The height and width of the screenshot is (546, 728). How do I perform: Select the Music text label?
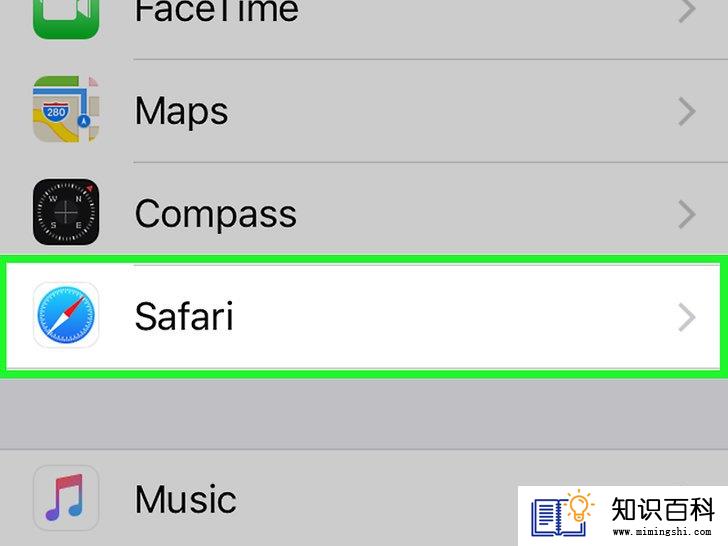(186, 499)
